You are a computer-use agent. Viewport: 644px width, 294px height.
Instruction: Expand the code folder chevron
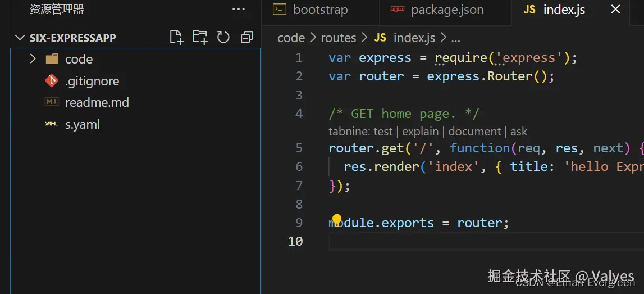[33, 59]
